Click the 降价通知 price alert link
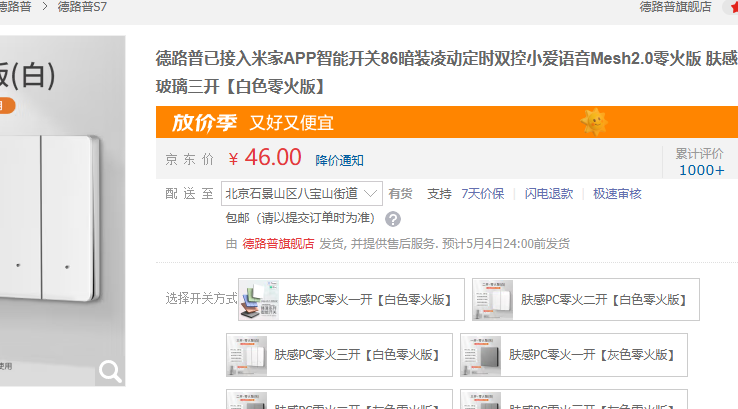738x409 pixels. (x=339, y=160)
